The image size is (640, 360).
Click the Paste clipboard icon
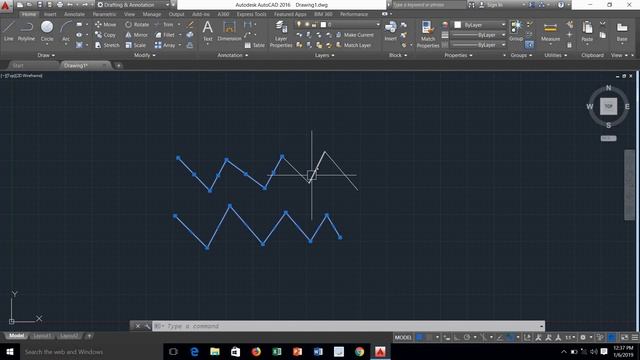point(587,31)
